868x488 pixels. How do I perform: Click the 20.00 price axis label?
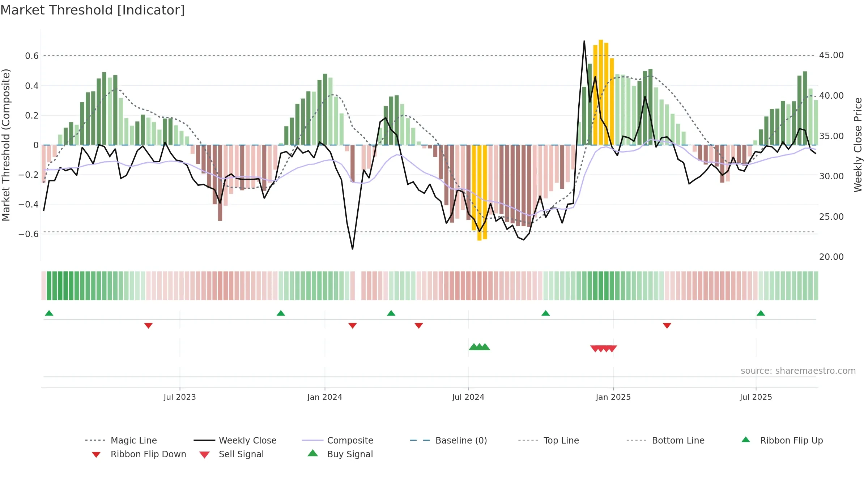click(831, 257)
